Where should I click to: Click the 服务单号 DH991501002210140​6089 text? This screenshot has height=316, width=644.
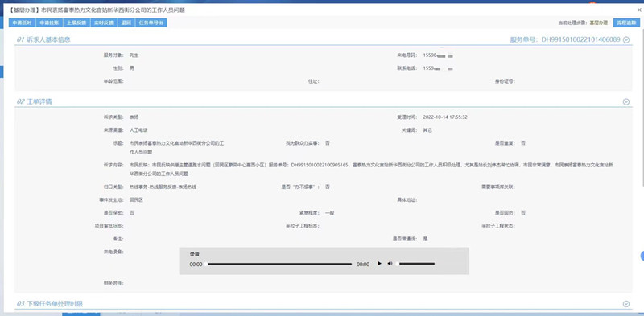coord(565,40)
